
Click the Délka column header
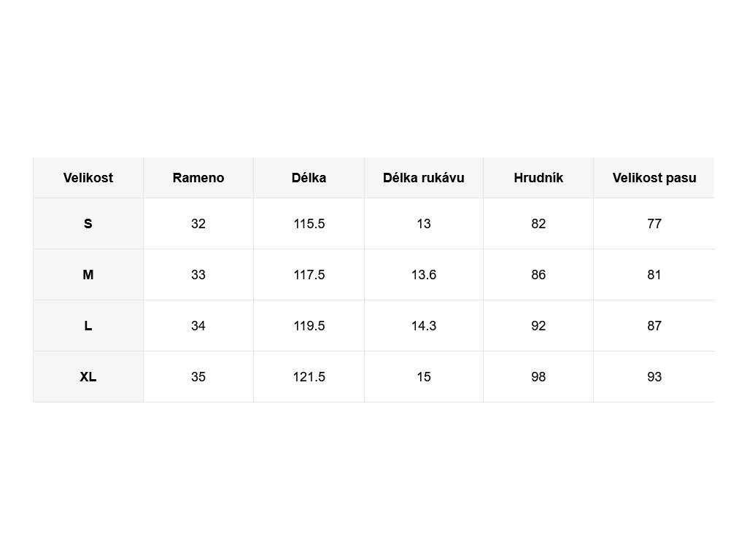(x=309, y=178)
